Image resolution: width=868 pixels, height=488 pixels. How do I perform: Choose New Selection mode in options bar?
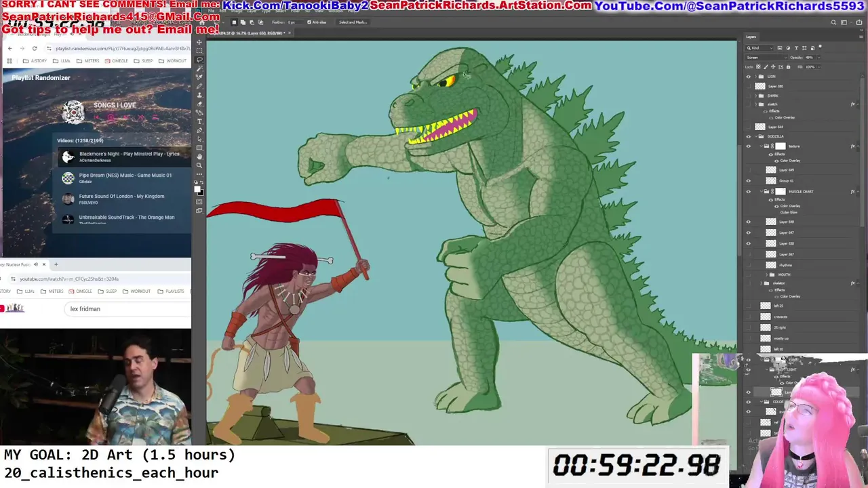[234, 22]
